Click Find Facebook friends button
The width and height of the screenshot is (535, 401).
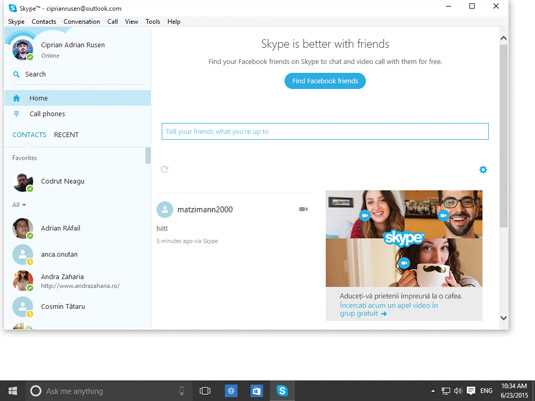tap(325, 81)
